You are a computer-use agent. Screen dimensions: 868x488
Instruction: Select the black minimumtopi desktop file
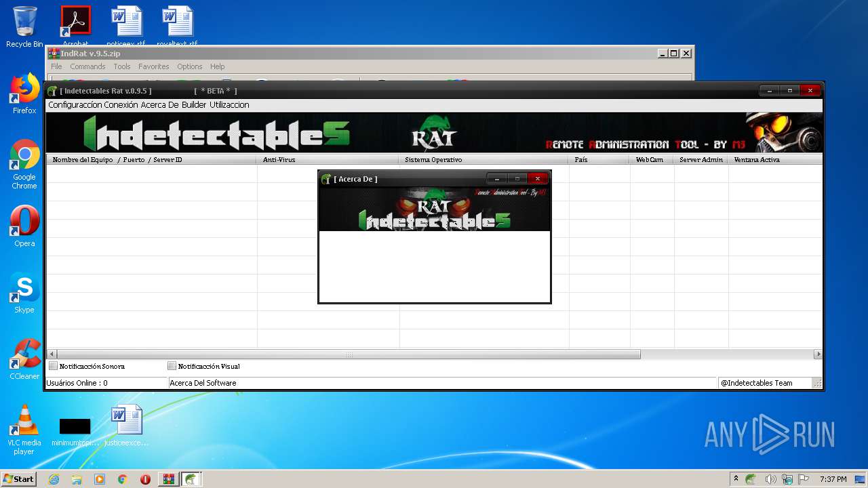coord(75,432)
